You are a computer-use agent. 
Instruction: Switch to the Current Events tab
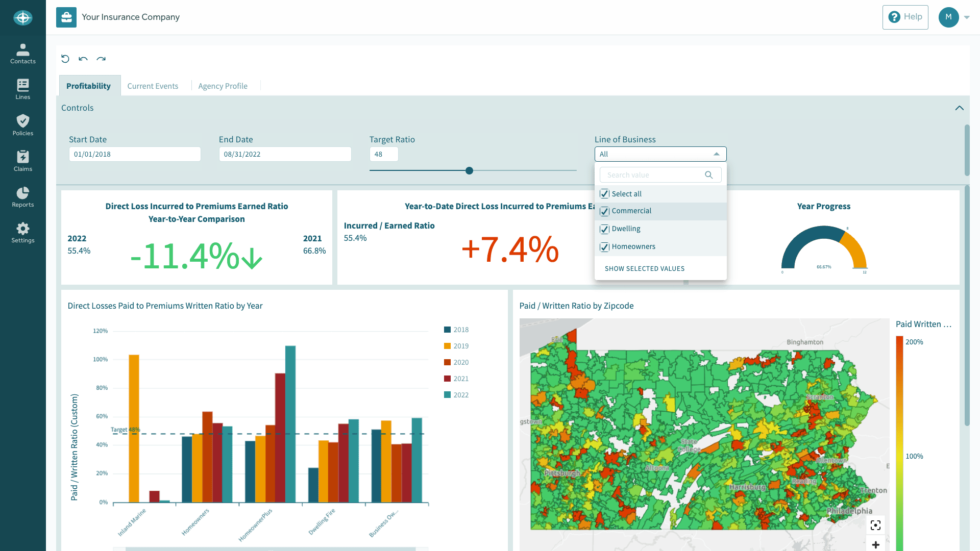pos(153,85)
